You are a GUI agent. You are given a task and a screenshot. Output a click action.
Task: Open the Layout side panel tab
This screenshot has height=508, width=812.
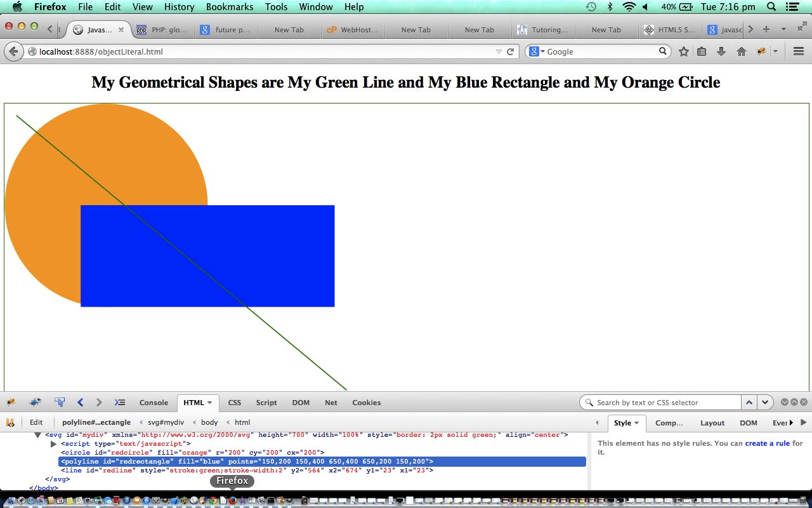coord(712,423)
